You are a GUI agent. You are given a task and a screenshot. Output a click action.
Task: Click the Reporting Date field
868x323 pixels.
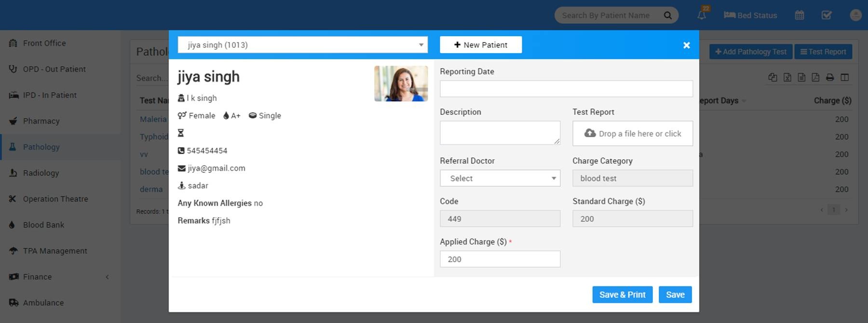pos(566,89)
